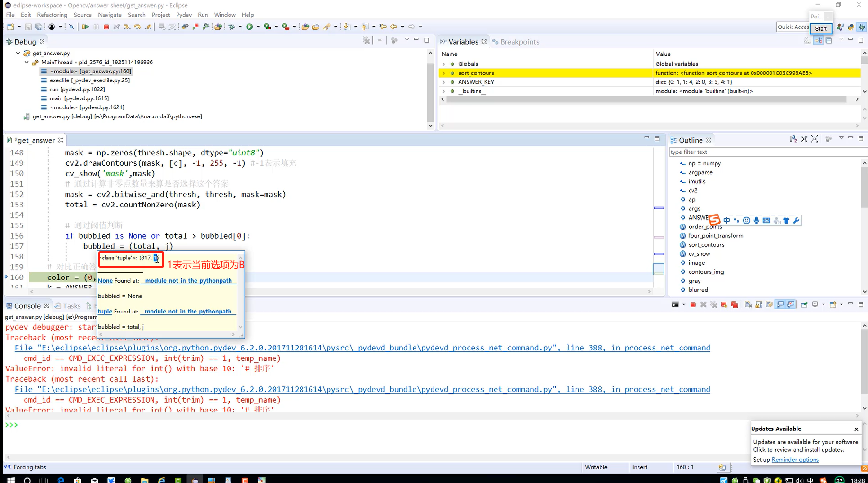Collapse the get_answer.py debug tree node
This screenshot has height=483, width=868.
point(18,53)
